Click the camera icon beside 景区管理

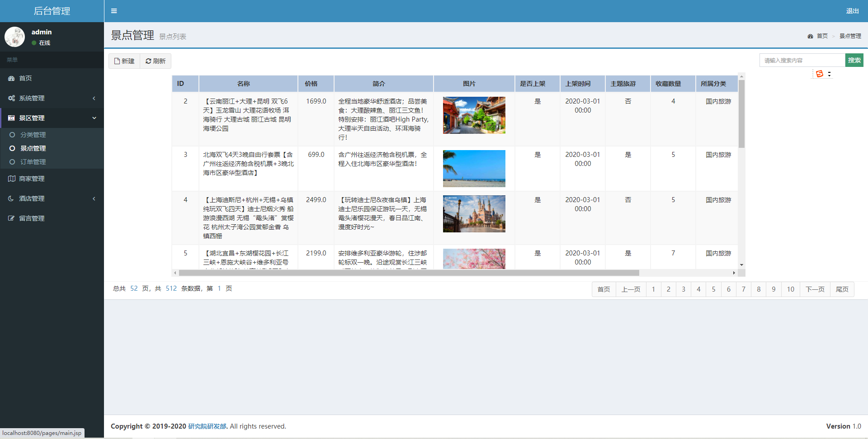pos(11,118)
